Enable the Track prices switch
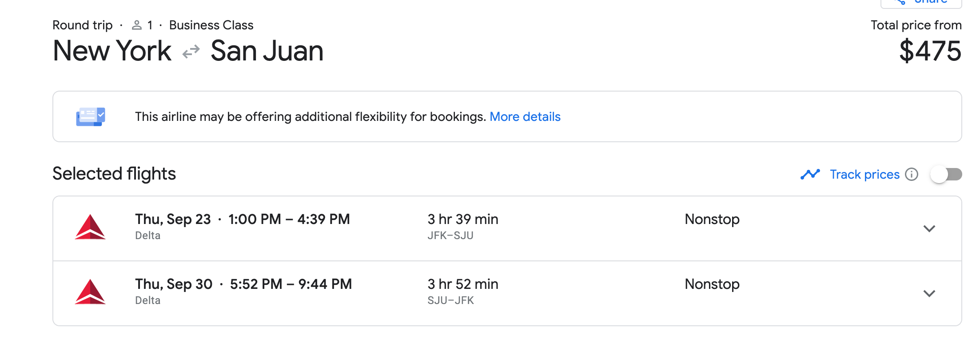This screenshot has width=980, height=344. 946,174
